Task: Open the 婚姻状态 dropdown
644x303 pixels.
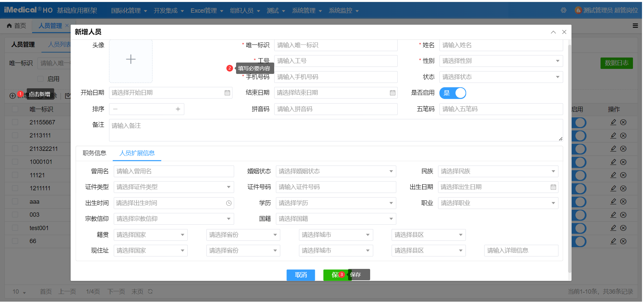Action: (336, 171)
